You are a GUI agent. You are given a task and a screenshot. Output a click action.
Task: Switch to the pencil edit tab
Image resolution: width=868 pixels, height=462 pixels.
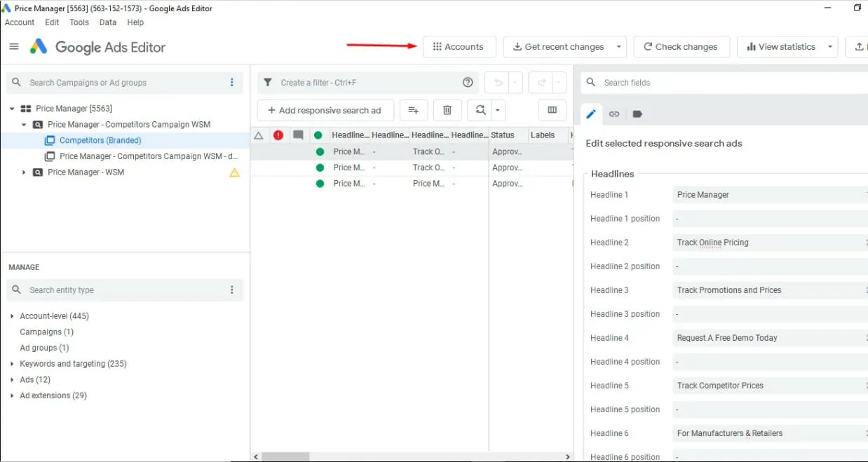pos(591,114)
